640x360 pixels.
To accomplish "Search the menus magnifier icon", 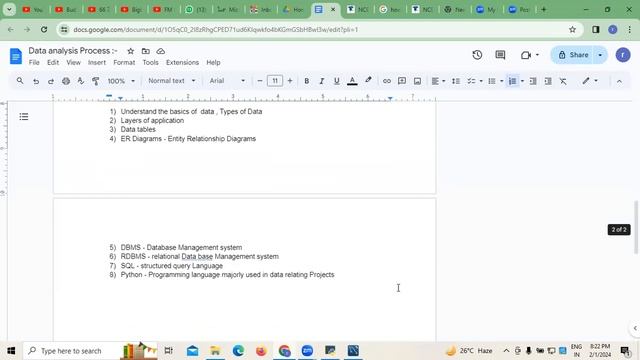I will pos(20,81).
